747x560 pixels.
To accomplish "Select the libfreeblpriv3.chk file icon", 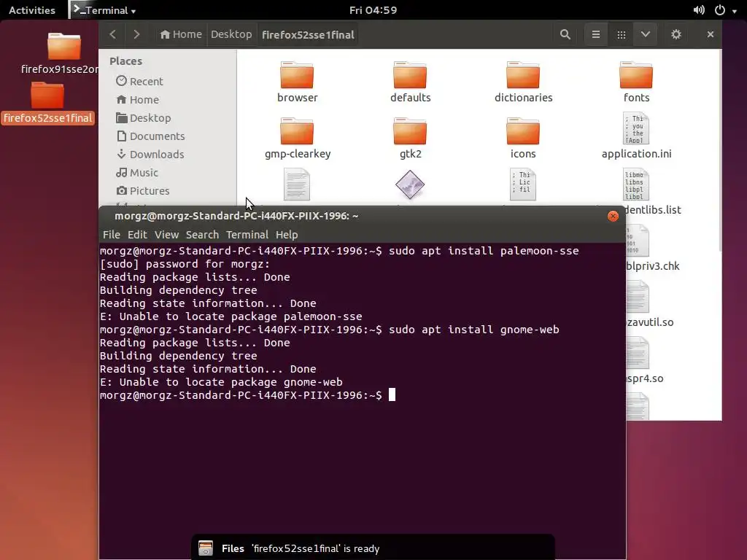I will tap(638, 241).
